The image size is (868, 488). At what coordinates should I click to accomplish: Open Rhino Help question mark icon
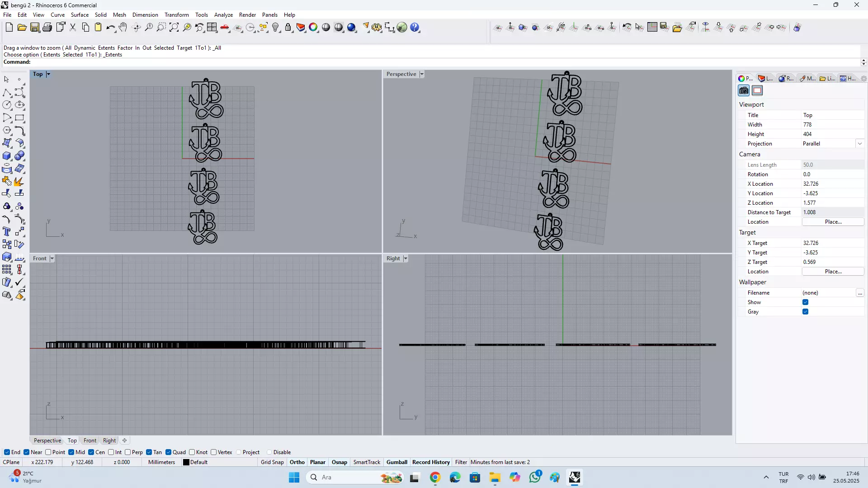tap(415, 28)
